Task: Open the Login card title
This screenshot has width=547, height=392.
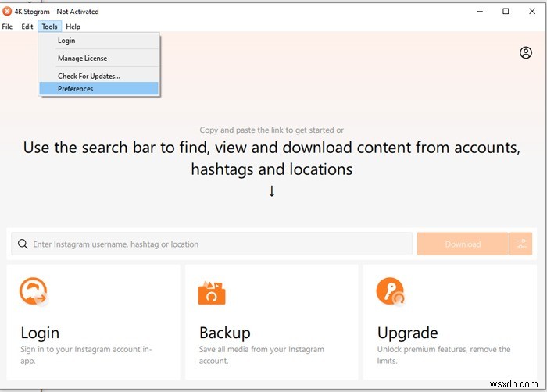Action: [40, 333]
